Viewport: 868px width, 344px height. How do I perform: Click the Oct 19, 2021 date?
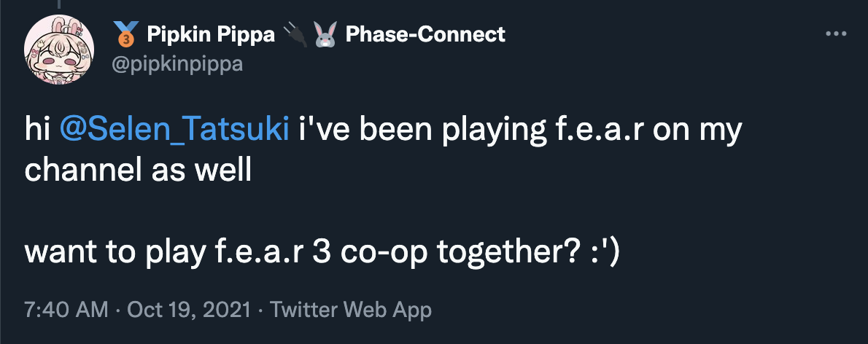click(x=190, y=310)
